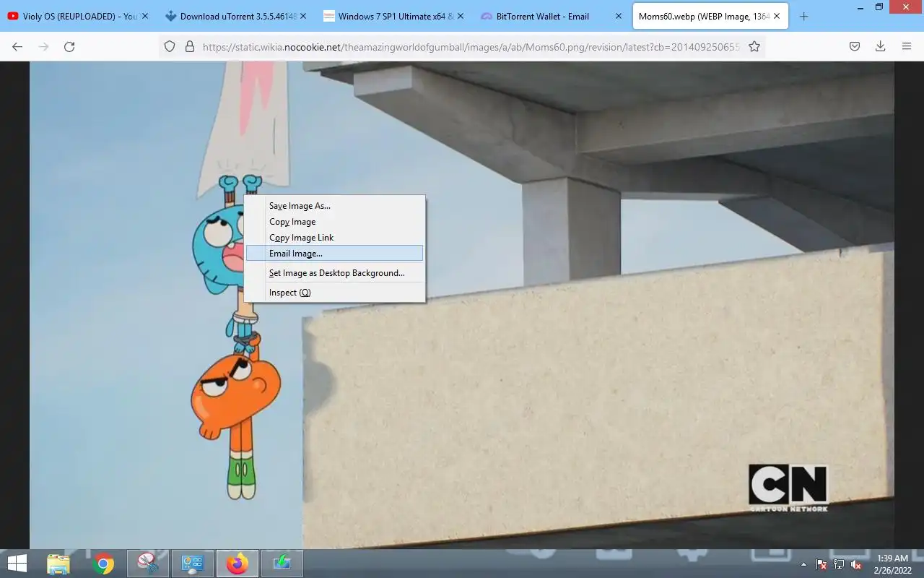Open the Firefox downloads panel
This screenshot has height=578, width=924.
coord(880,46)
